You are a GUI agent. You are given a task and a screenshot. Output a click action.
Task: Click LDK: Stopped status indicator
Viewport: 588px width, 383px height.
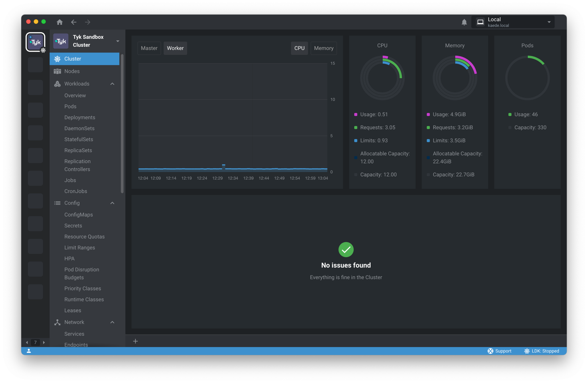pyautogui.click(x=541, y=351)
